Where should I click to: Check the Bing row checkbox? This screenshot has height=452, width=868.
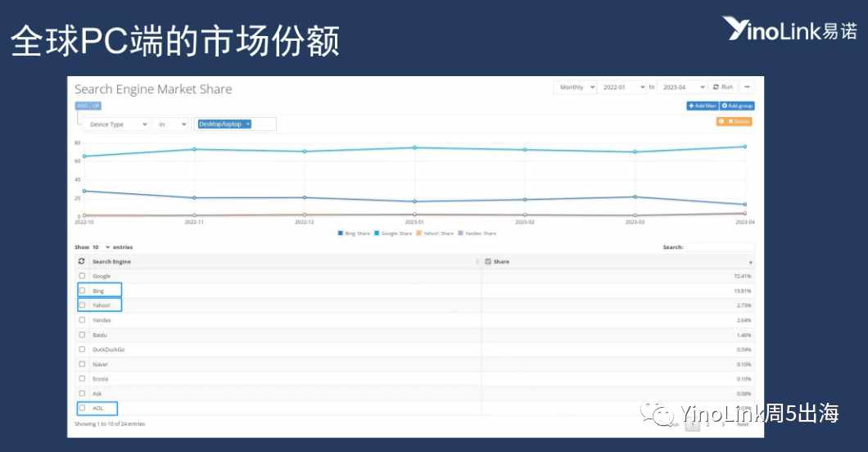82,291
